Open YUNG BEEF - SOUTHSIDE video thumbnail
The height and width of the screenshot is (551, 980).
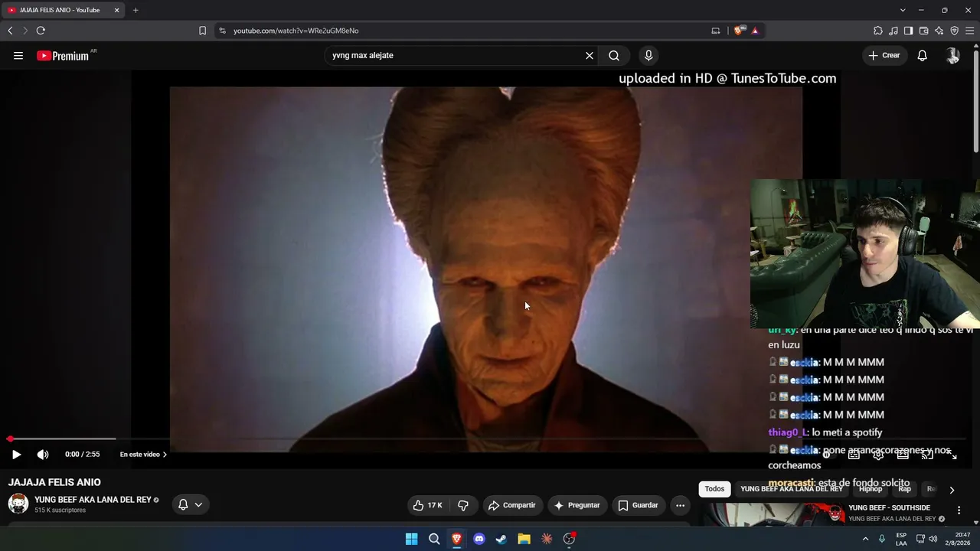pos(773,514)
